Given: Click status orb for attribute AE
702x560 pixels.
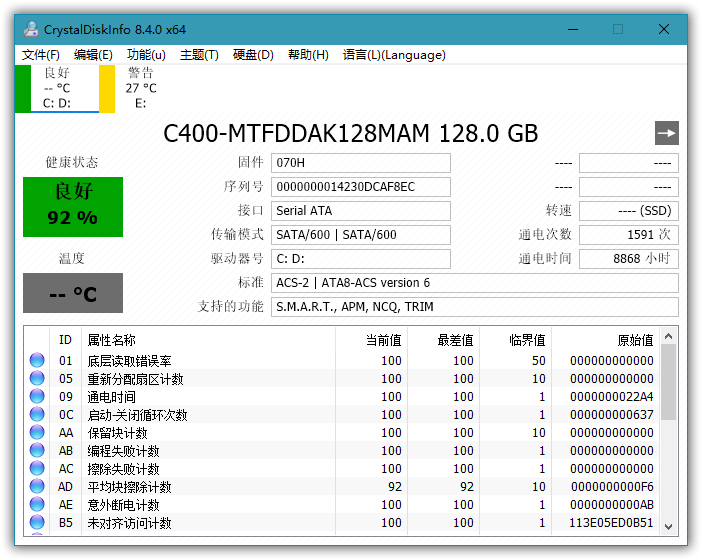Looking at the screenshot, I should [x=37, y=504].
